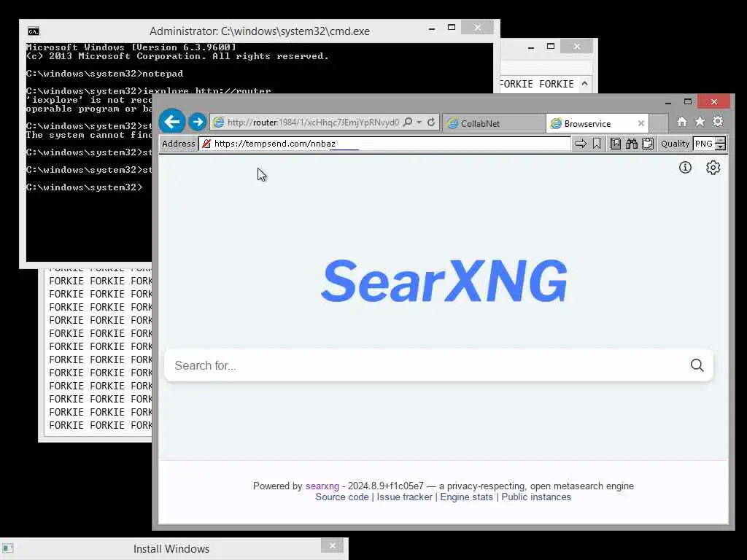Click the Browservice Go arrow button
This screenshot has width=747, height=560.
pos(580,144)
